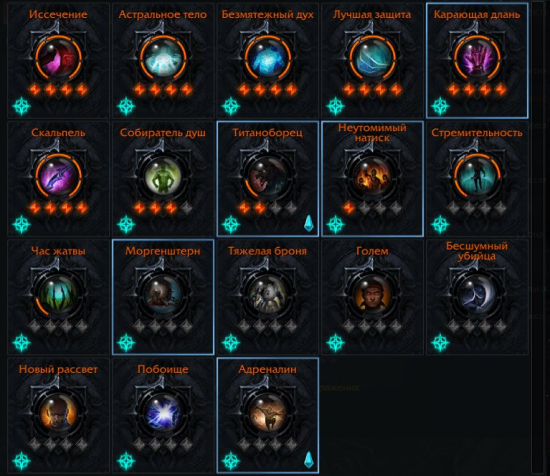Click the Собиратель душ fourth rank diamond
Image resolution: width=550 pixels, height=476 pixels.
tap(187, 208)
